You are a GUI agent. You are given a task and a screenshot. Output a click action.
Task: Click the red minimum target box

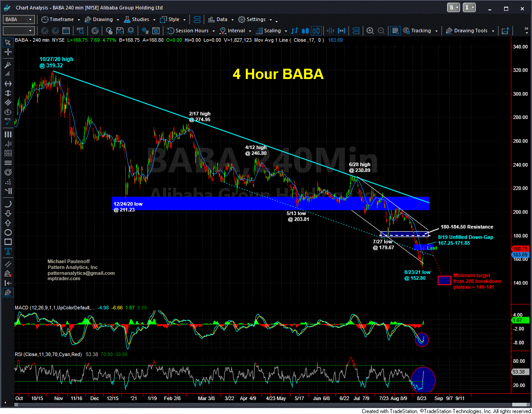coord(444,280)
